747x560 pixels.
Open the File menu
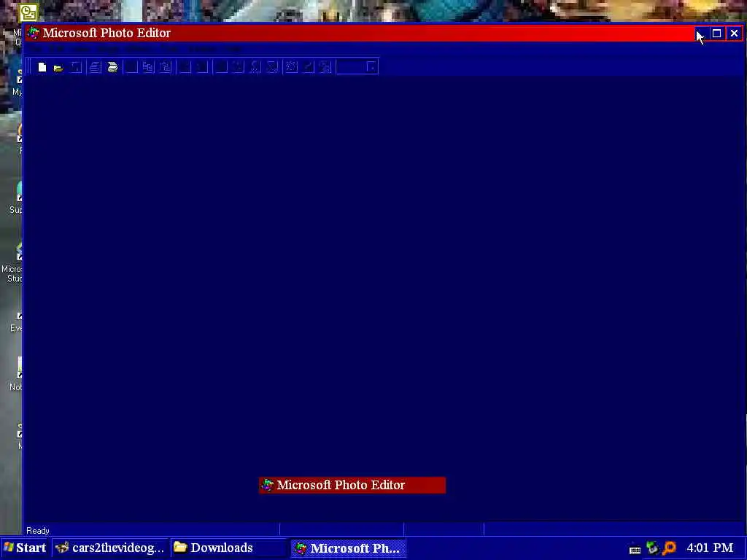pos(34,49)
